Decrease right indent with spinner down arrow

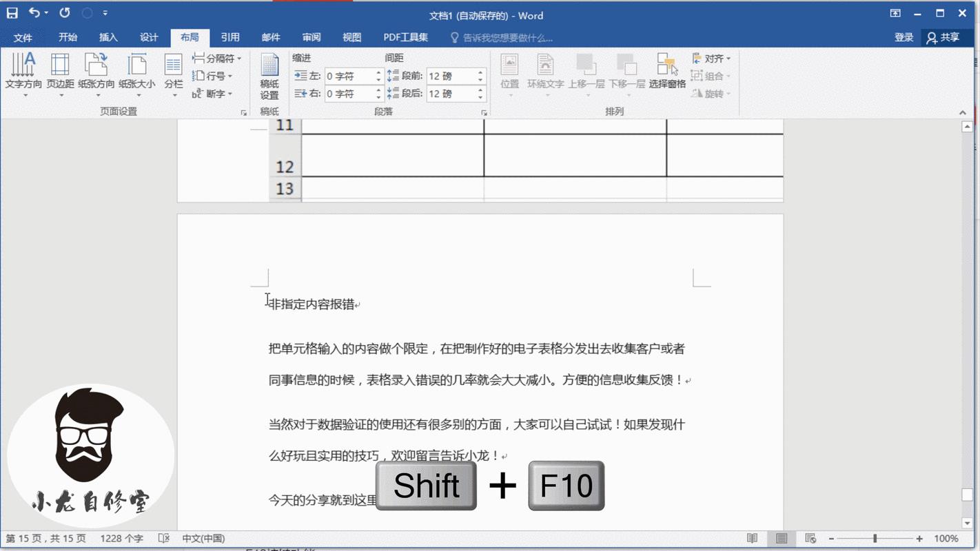pyautogui.click(x=378, y=98)
